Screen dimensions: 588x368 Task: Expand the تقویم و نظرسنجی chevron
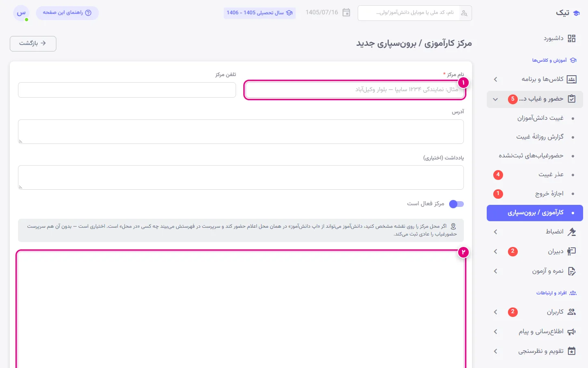495,351
